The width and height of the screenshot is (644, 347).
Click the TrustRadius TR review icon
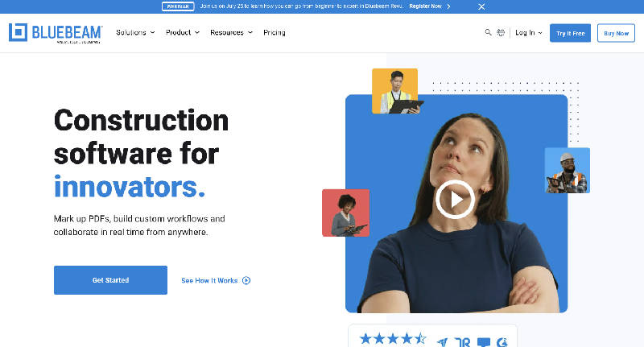click(463, 341)
